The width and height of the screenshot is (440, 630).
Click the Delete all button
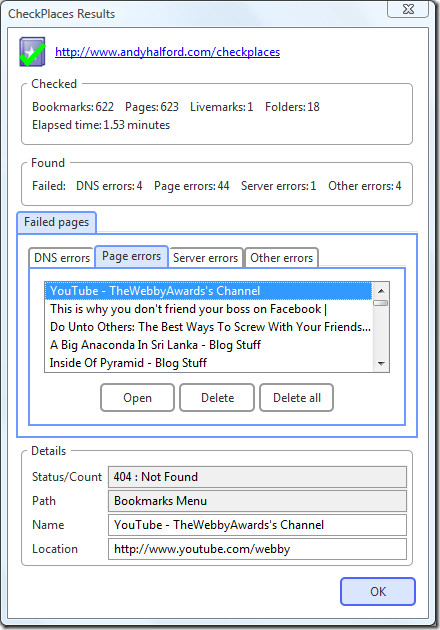tap(297, 398)
